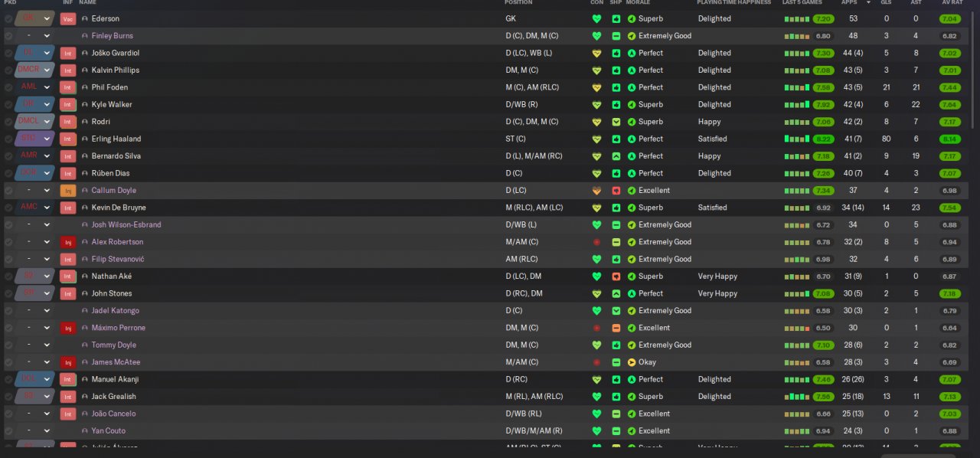Click Bernardo Silva's sharpness up-arrow icon

pos(616,156)
